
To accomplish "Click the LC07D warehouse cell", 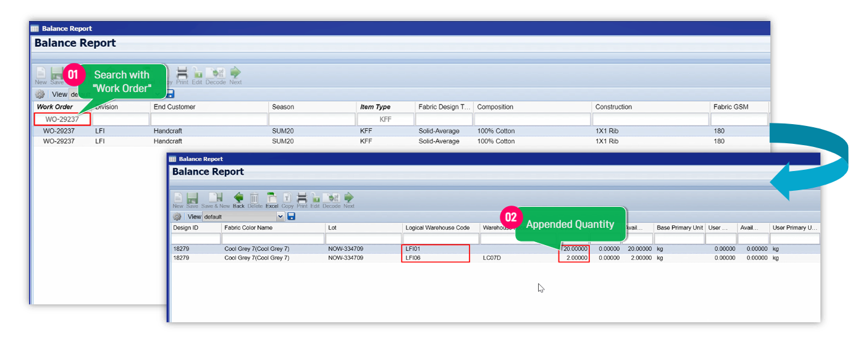I will [492, 258].
